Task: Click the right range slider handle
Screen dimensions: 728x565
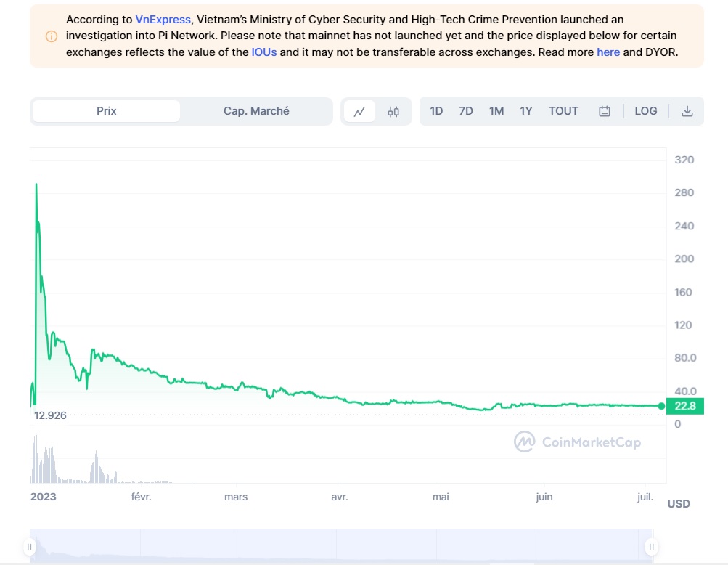Action: (x=651, y=547)
